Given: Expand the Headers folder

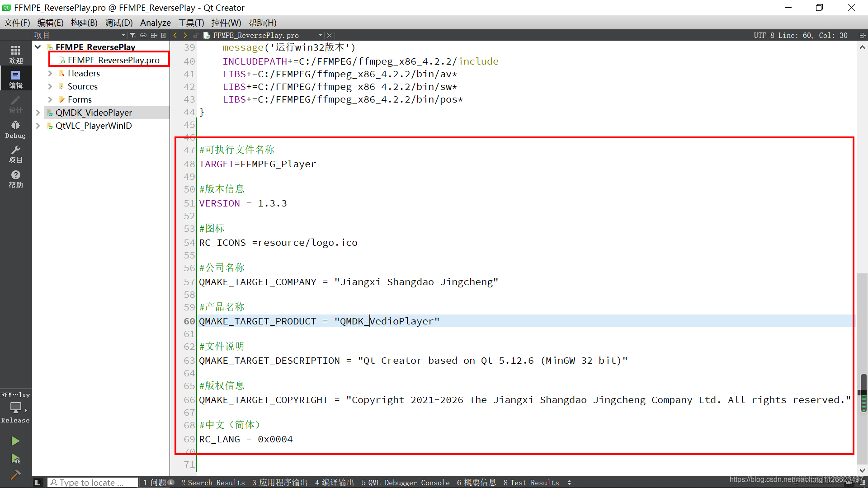Looking at the screenshot, I should click(50, 73).
